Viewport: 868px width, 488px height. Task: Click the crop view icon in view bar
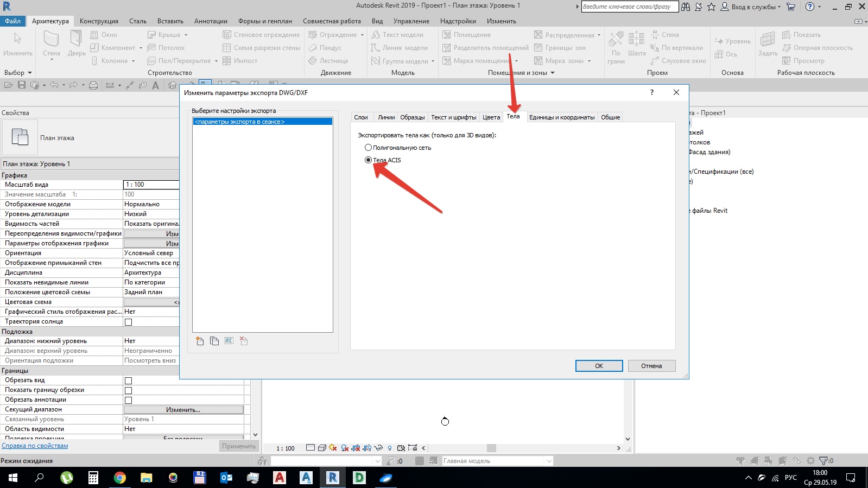pos(356,448)
